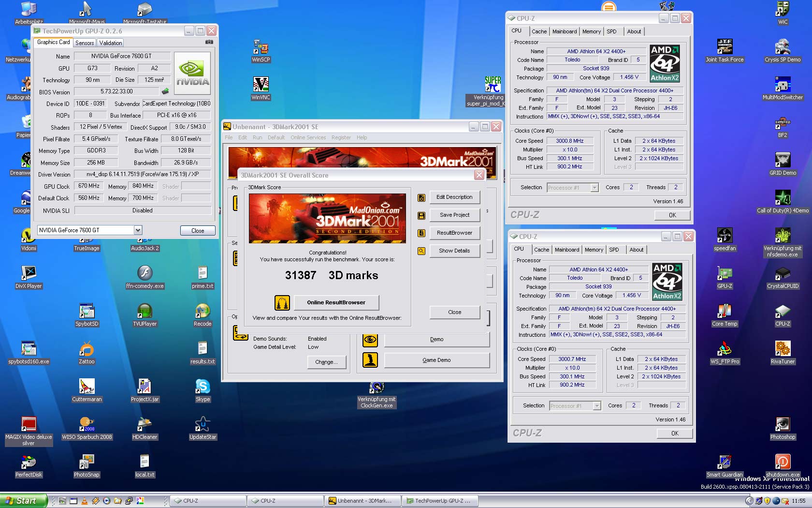Viewport: 812px width, 508px height.
Task: Open SPD tab in lower CPU-Z window
Action: click(x=614, y=250)
